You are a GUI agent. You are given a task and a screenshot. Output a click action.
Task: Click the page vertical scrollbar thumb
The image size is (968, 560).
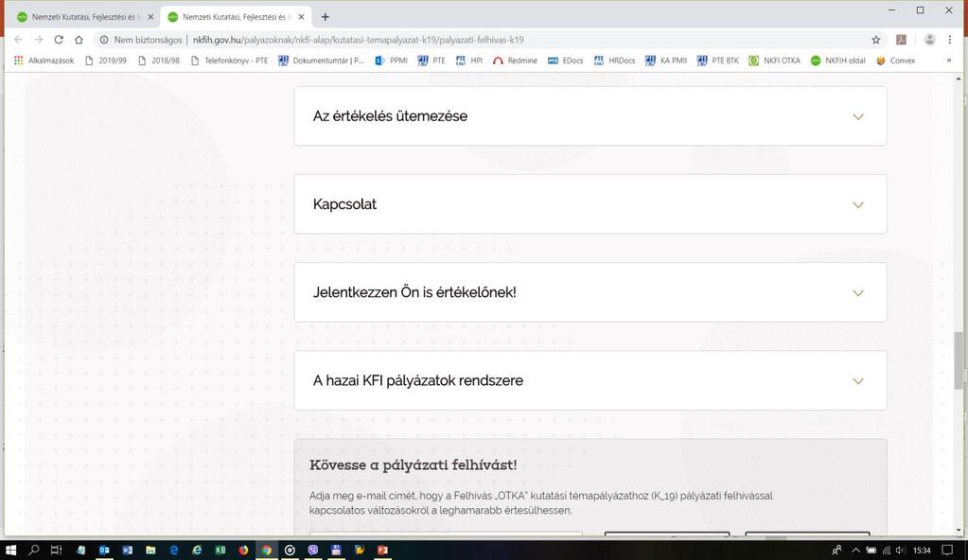pos(959,360)
